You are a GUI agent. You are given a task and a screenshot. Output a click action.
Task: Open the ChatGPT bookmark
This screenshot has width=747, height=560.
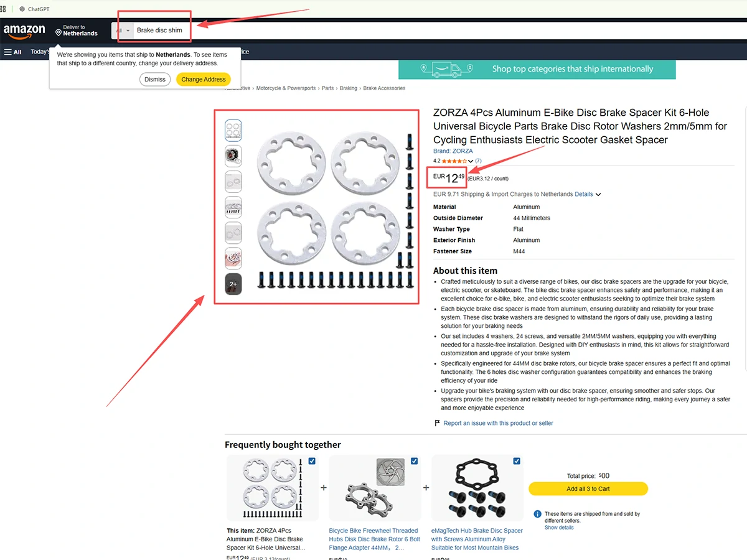point(34,9)
